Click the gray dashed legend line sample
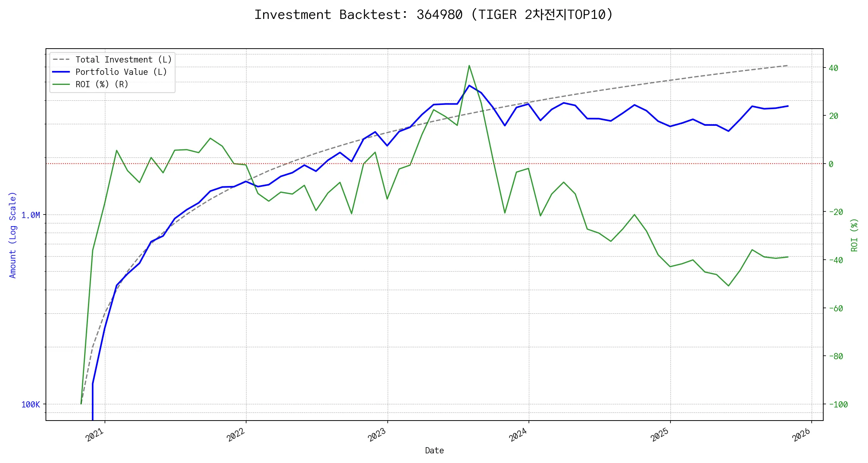 [61, 60]
